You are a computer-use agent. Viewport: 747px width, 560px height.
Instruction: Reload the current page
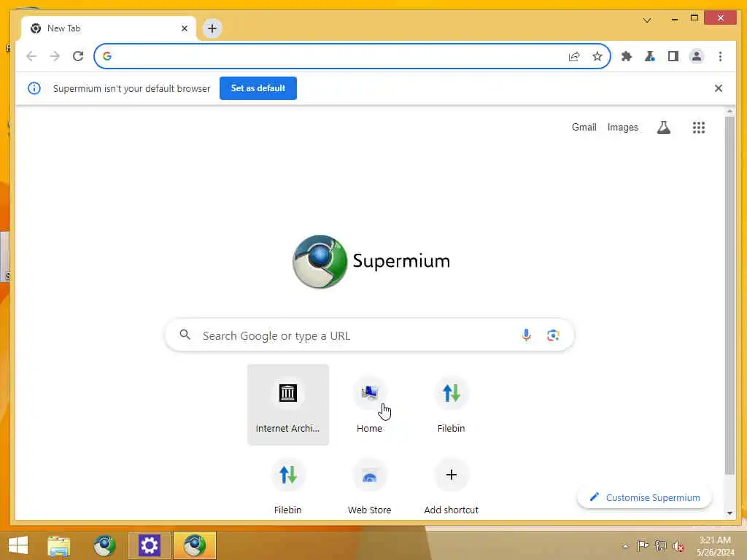(x=78, y=56)
